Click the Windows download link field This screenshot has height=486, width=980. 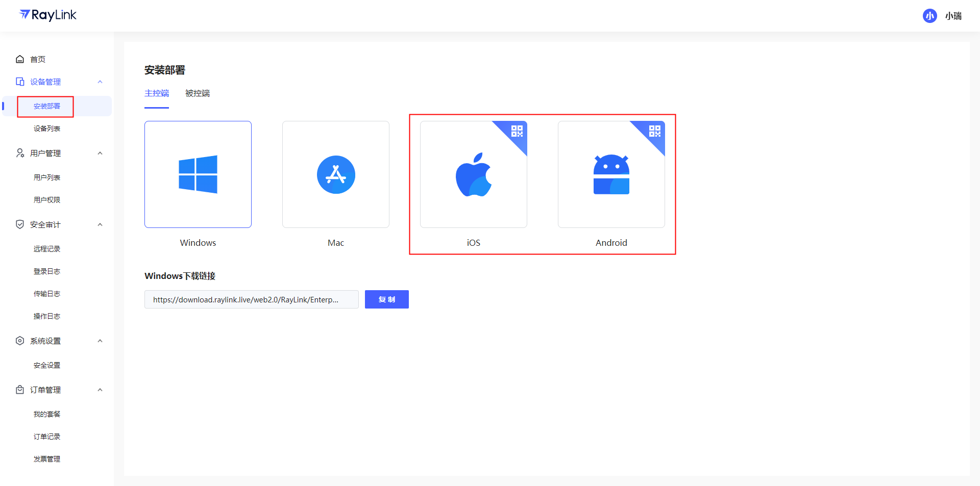tap(252, 299)
